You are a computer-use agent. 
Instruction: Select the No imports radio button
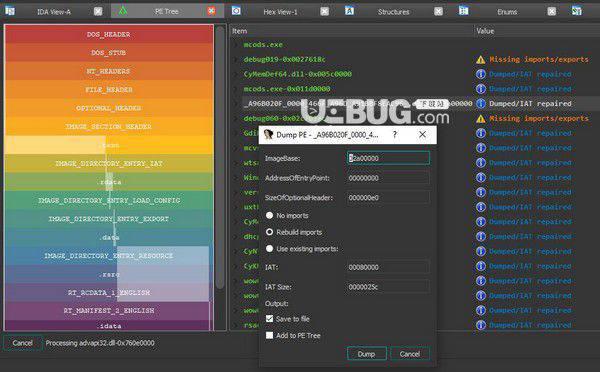point(269,215)
